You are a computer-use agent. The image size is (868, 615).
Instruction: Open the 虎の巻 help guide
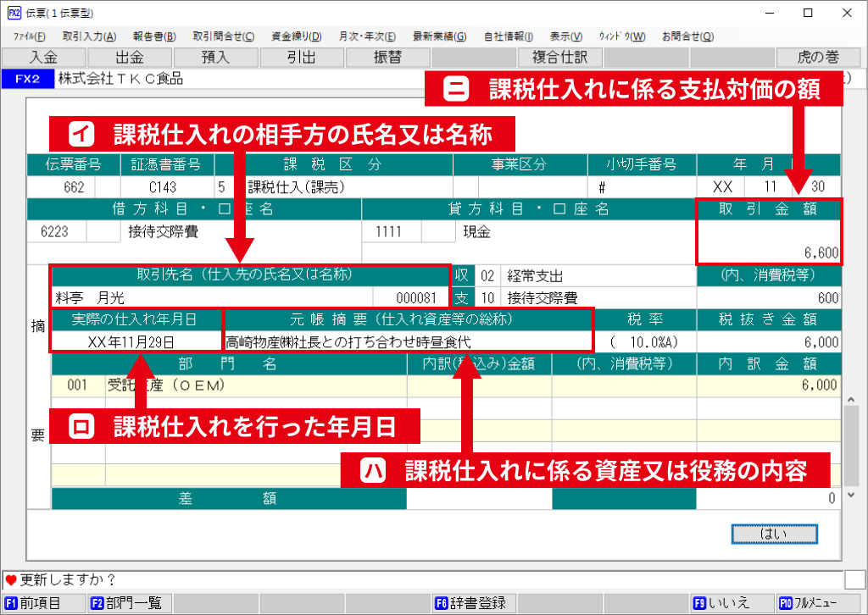[818, 57]
